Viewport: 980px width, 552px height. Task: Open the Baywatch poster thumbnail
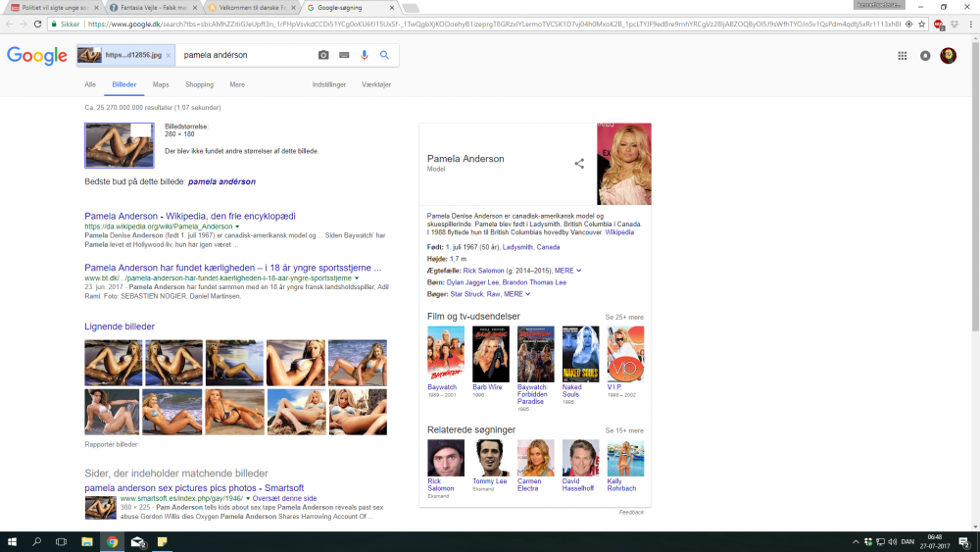click(x=446, y=354)
